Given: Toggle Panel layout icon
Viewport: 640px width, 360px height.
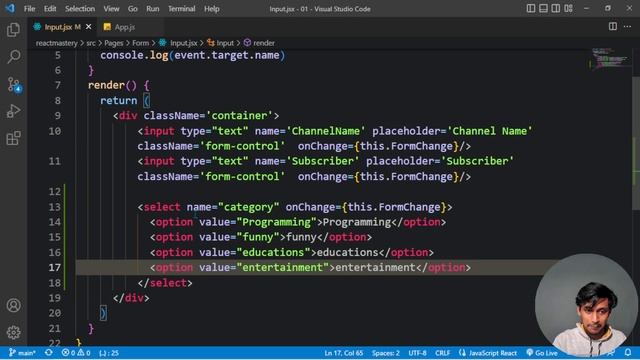Looking at the screenshot, I should point(543,8).
